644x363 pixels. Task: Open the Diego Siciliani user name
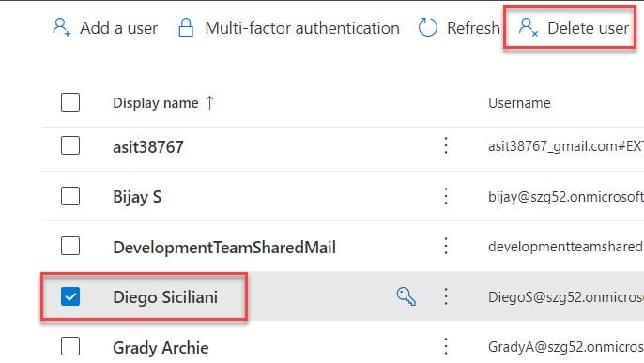pyautogui.click(x=165, y=297)
